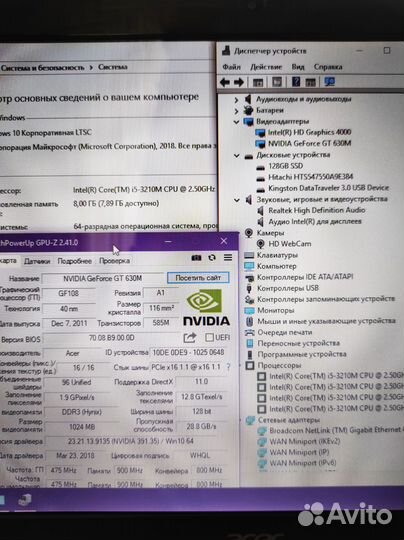404x540 pixels.
Task: Switch to the Подробнее tab in GPU-Z
Action: point(74,261)
